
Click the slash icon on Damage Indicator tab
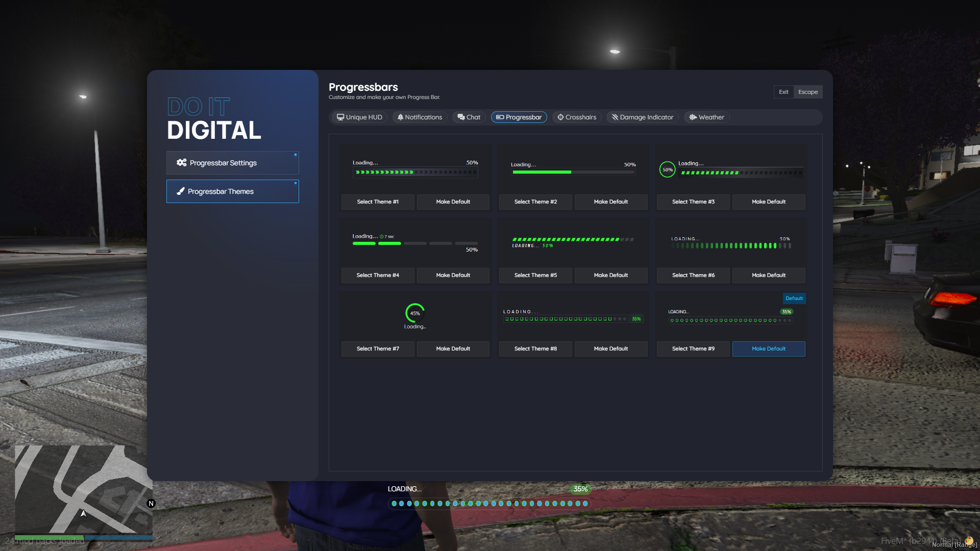tap(616, 117)
